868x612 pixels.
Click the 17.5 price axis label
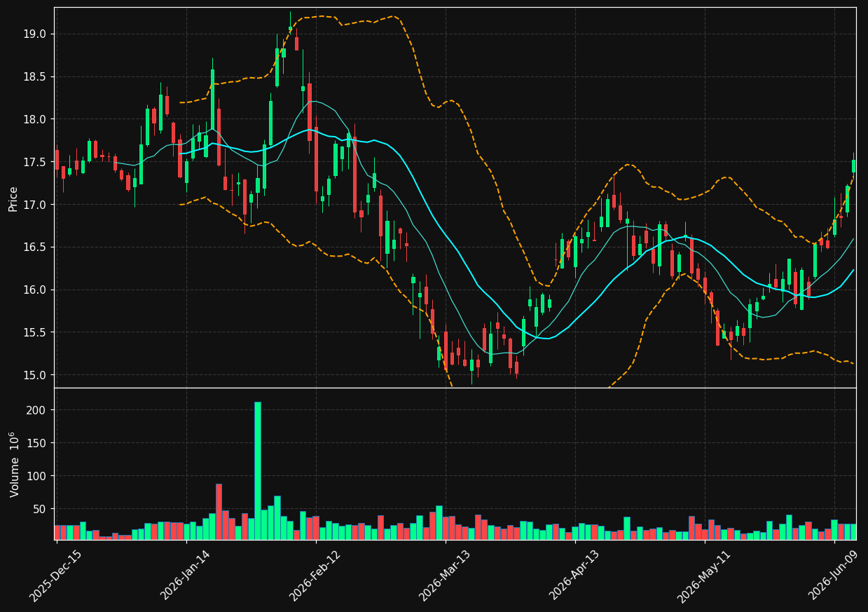click(x=35, y=162)
